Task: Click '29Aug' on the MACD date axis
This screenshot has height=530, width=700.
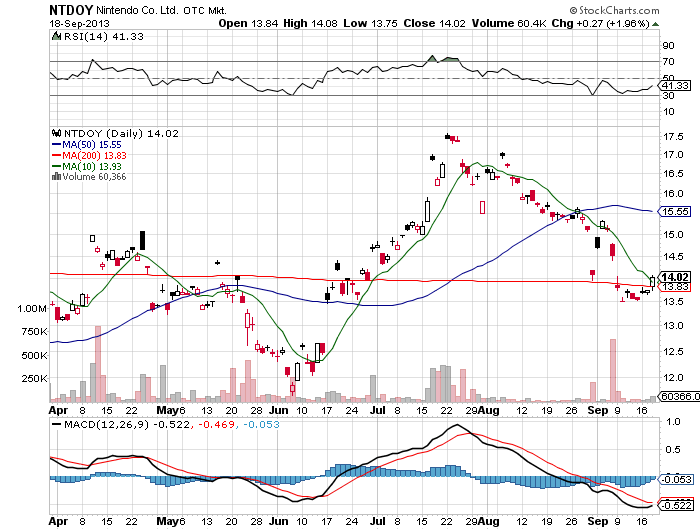Action: point(482,521)
